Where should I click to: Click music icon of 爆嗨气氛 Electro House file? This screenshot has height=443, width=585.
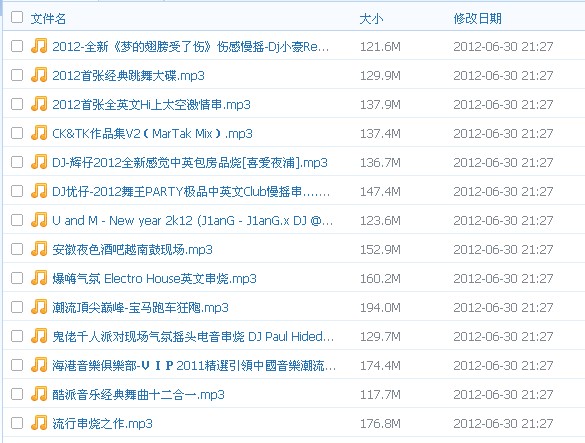click(39, 278)
